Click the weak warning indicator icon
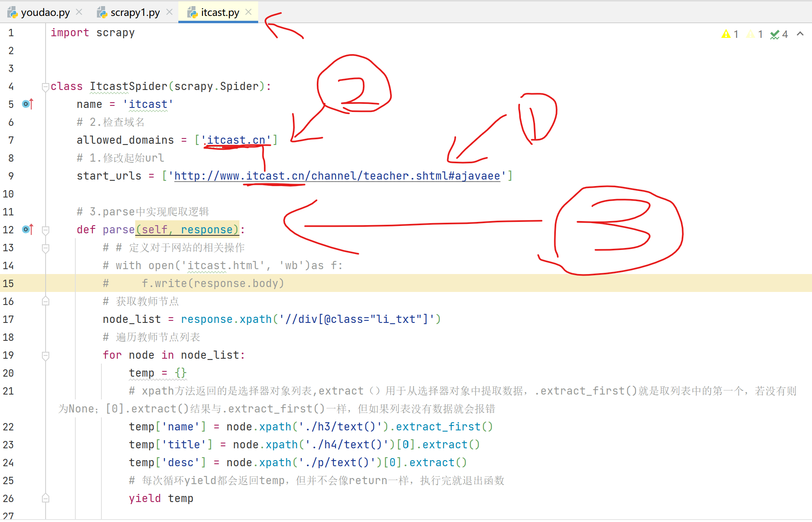812x522 pixels. pos(750,34)
